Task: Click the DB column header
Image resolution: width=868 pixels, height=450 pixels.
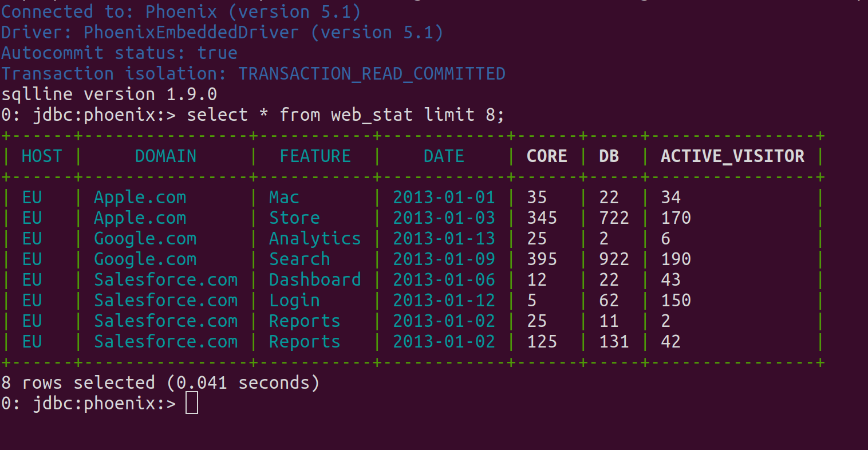Action: coord(609,156)
